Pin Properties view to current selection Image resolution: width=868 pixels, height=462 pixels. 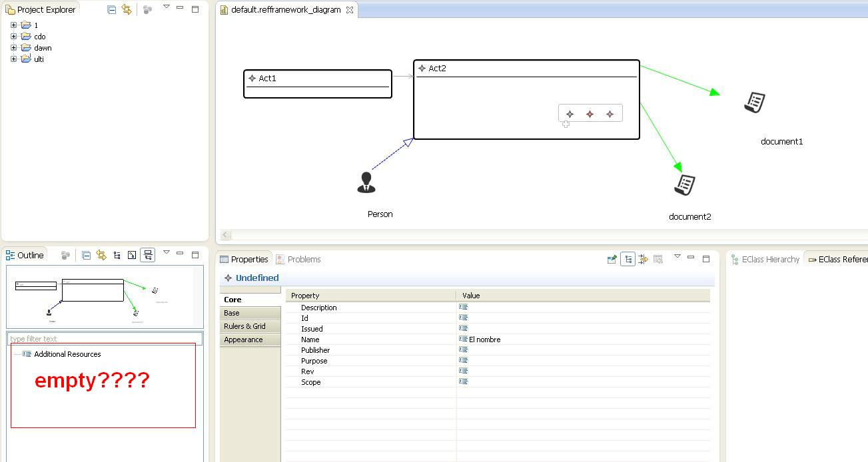click(612, 259)
